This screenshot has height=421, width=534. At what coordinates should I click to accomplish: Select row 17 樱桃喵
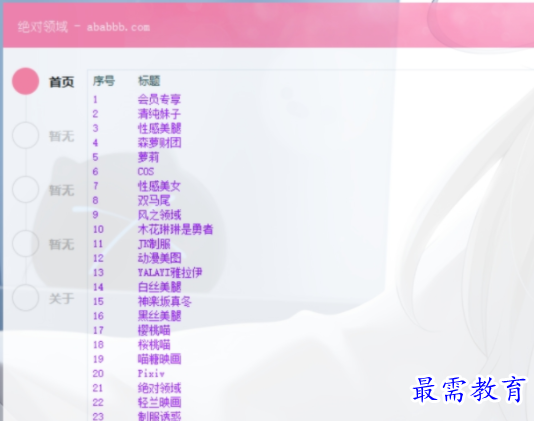tap(154, 330)
